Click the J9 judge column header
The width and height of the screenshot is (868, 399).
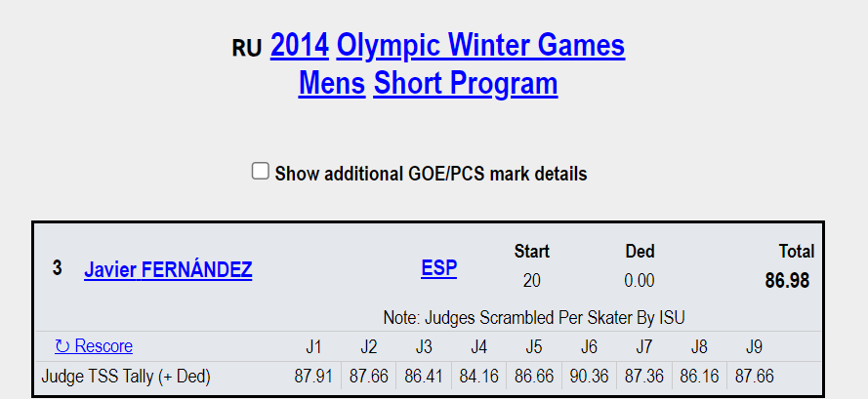754,346
